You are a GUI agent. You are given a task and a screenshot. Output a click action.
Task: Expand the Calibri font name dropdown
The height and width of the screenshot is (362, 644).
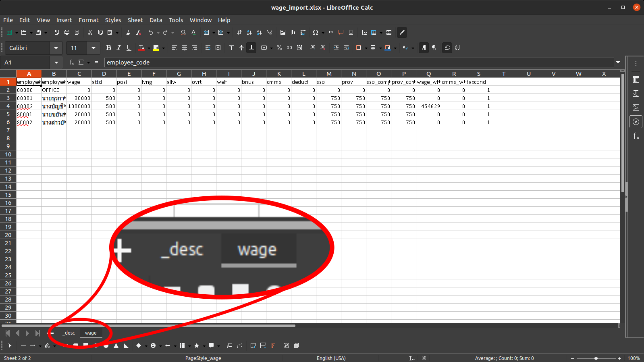[x=56, y=48]
